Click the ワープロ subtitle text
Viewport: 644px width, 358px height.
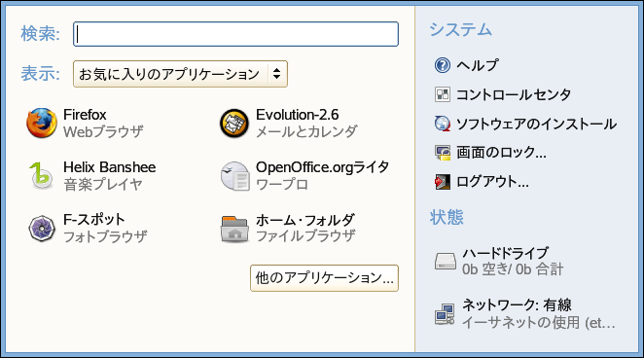click(x=282, y=184)
